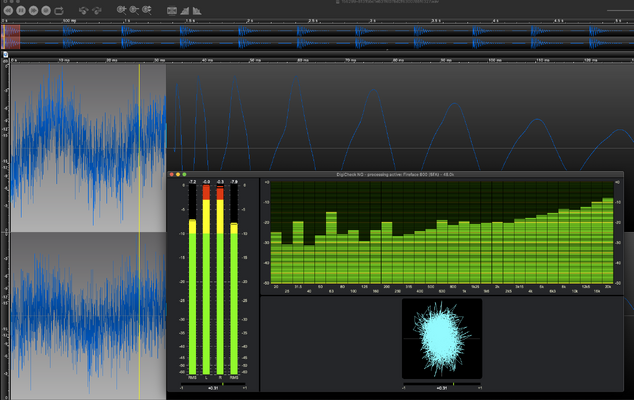
Task: Apply fade out with the falling ramp icon
Action: coord(197,11)
